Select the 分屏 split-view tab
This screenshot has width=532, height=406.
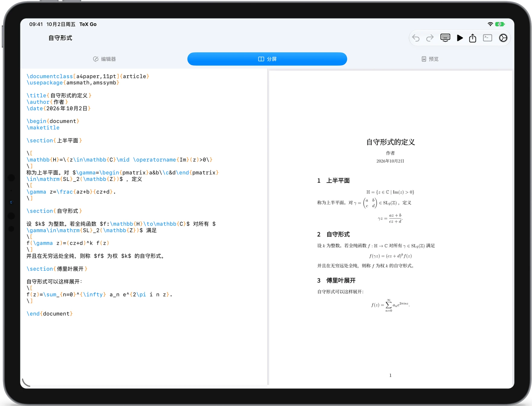(x=267, y=59)
